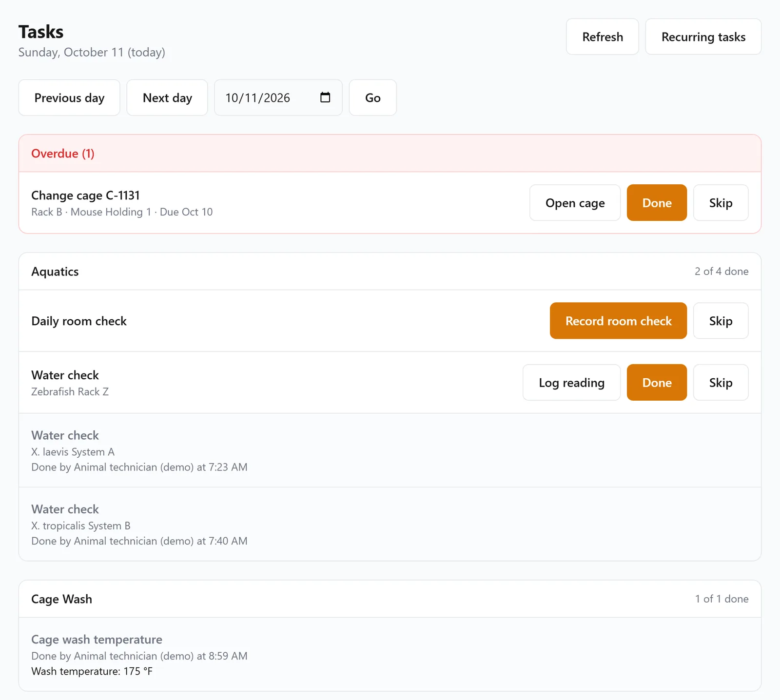Viewport: 780px width, 700px height.
Task: Go to Previous day
Action: (x=69, y=97)
